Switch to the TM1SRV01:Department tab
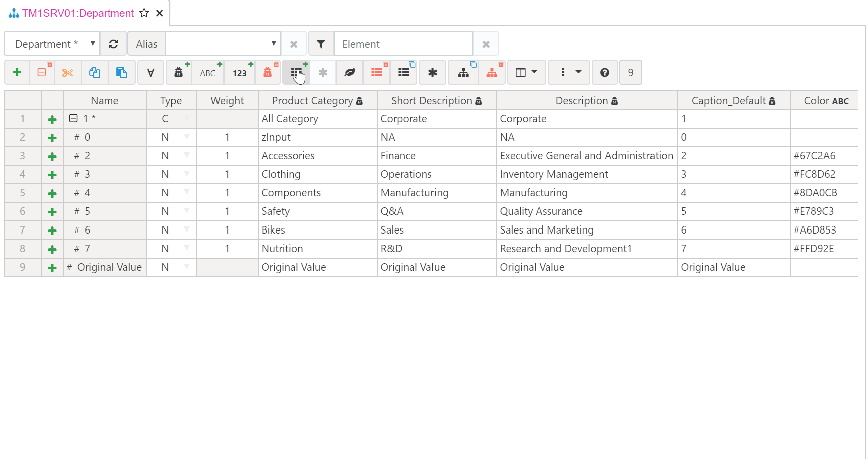868x459 pixels. [x=75, y=13]
